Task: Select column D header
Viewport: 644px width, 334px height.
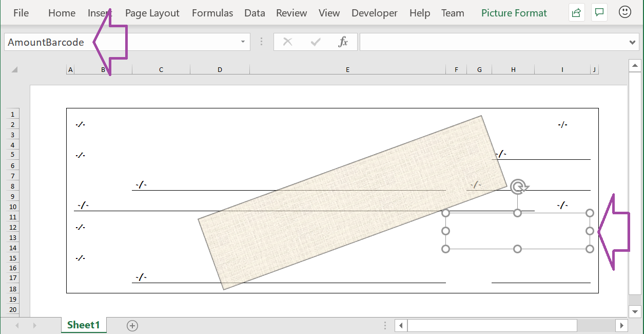Action: 220,69
